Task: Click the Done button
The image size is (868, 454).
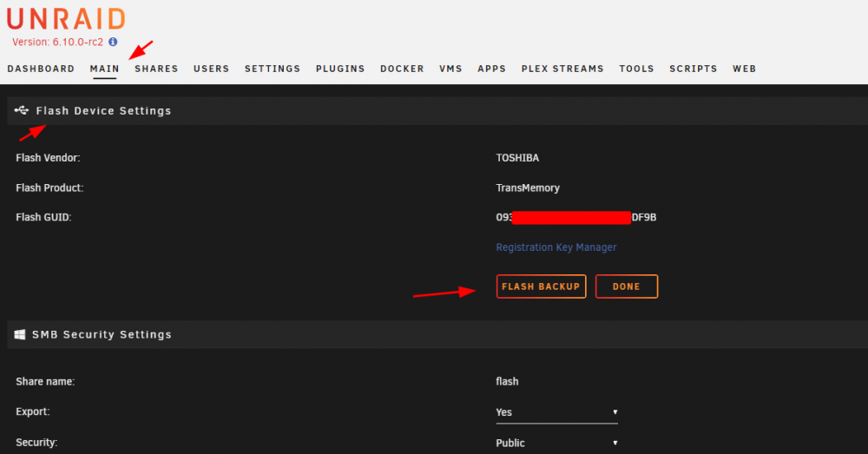Action: pos(627,286)
